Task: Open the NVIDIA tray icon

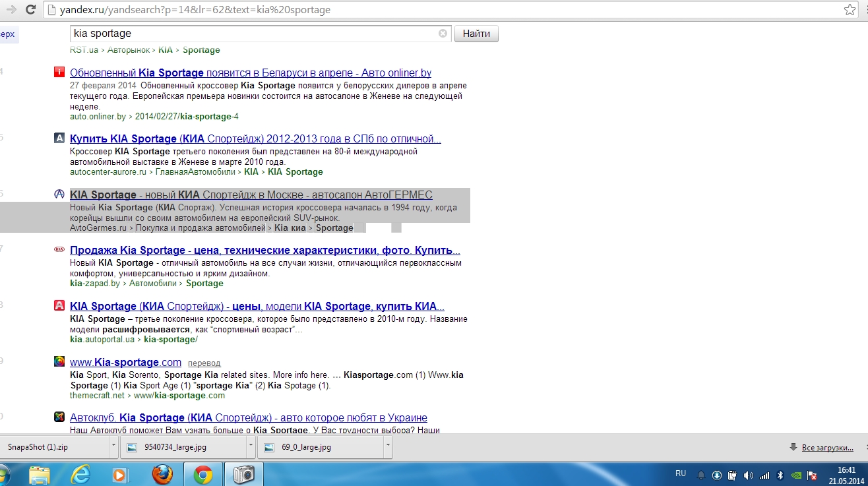Action: (795, 475)
